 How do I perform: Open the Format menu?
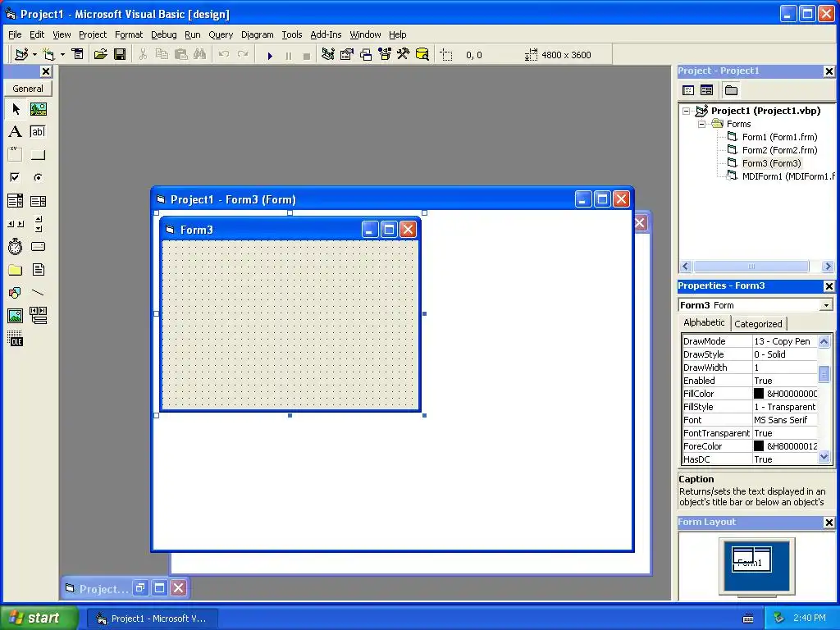point(129,34)
